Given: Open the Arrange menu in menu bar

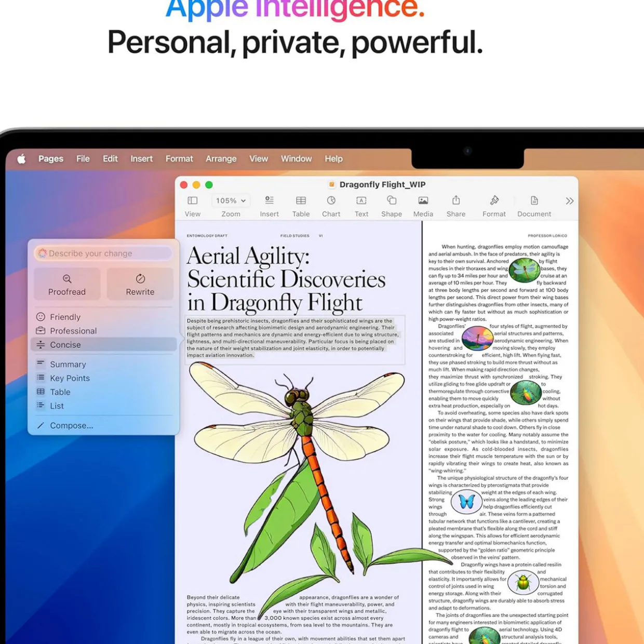Looking at the screenshot, I should pos(221,159).
